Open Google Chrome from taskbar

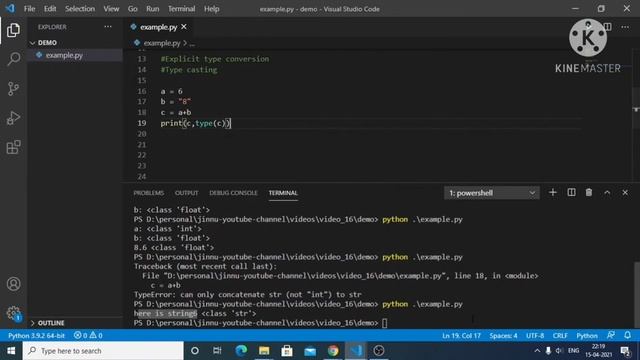tap(333, 351)
